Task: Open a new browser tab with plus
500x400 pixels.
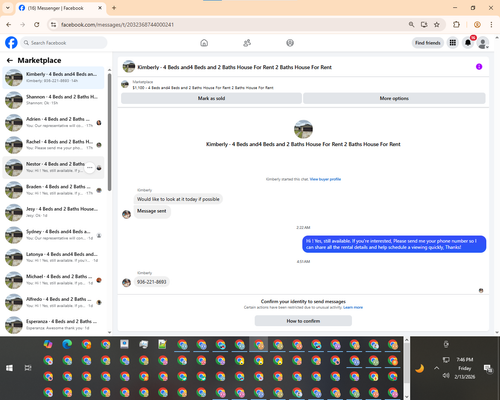Action: click(114, 8)
